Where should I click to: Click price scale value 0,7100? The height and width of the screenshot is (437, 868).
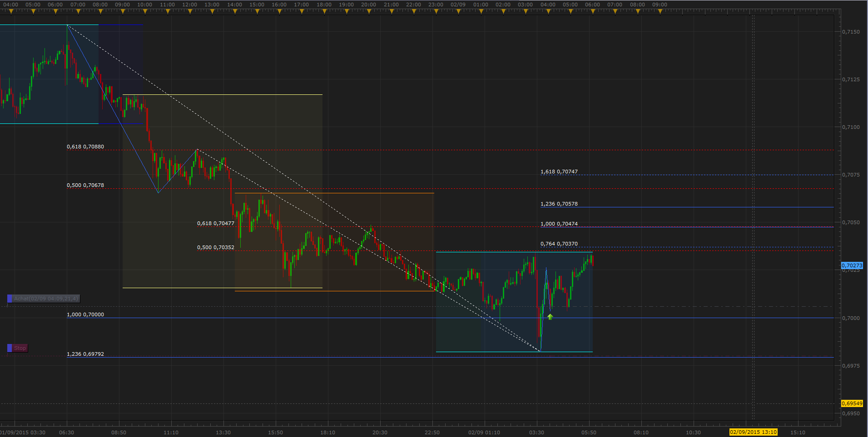click(851, 127)
